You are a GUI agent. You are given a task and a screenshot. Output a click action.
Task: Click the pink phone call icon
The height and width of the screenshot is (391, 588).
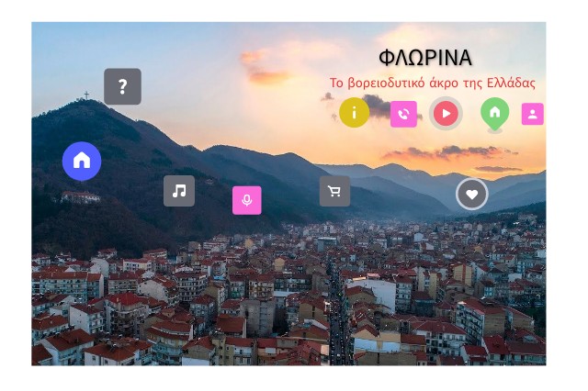[403, 114]
